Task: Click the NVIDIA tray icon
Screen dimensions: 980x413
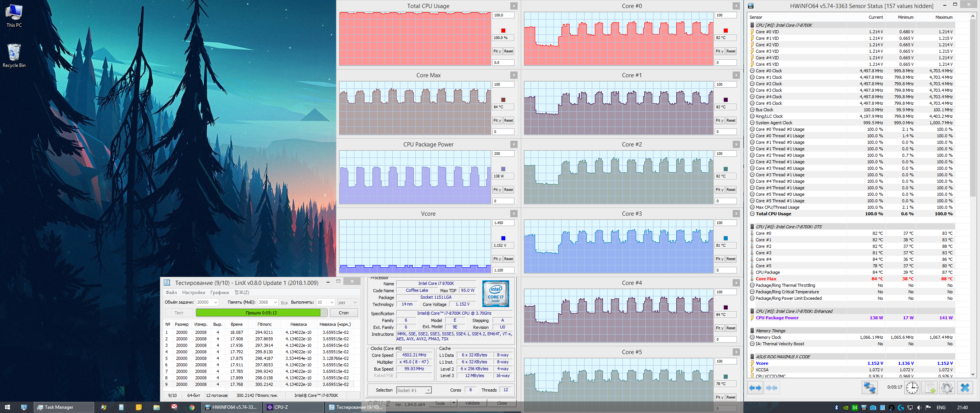Action: pyautogui.click(x=846, y=408)
